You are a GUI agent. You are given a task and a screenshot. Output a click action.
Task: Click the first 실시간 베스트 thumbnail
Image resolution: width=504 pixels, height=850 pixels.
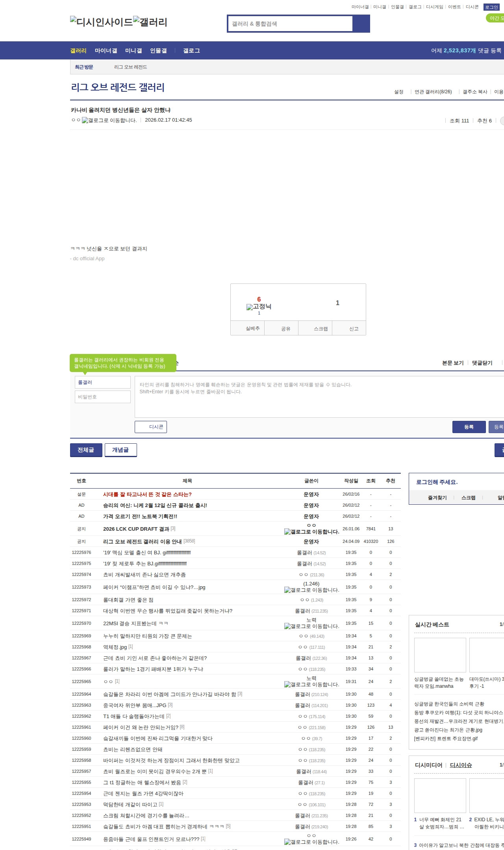click(x=440, y=655)
